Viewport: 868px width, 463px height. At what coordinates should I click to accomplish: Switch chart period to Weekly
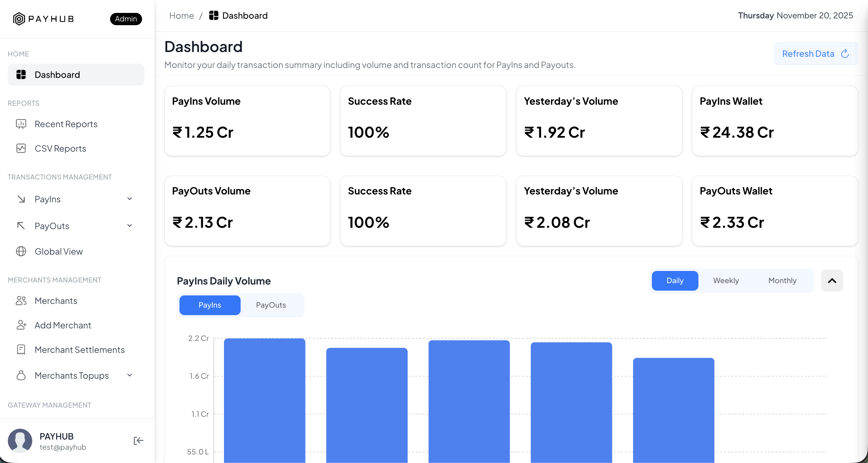pyautogui.click(x=726, y=281)
